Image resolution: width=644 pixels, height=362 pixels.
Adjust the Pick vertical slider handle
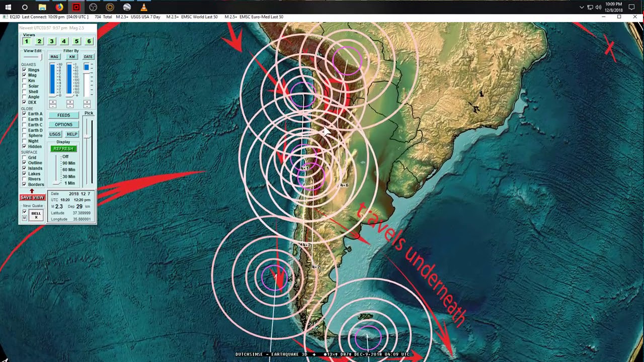point(87,136)
